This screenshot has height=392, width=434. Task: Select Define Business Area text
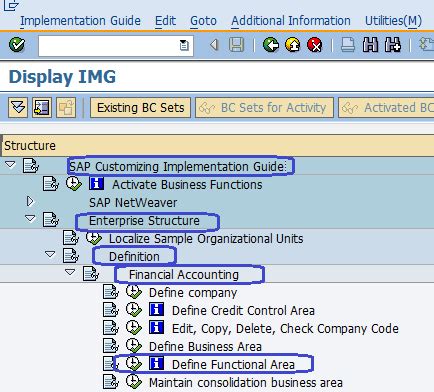pos(205,347)
